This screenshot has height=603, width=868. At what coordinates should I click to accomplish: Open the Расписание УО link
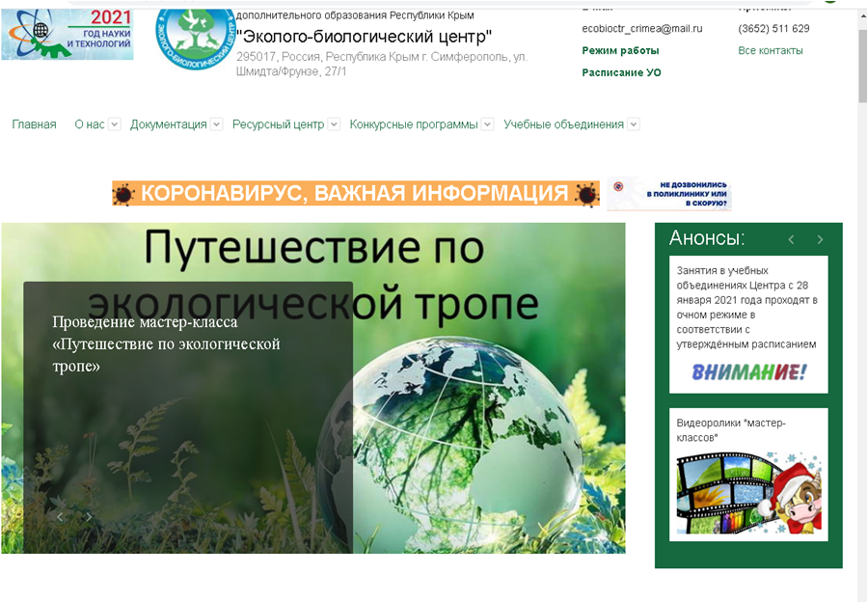(x=621, y=72)
